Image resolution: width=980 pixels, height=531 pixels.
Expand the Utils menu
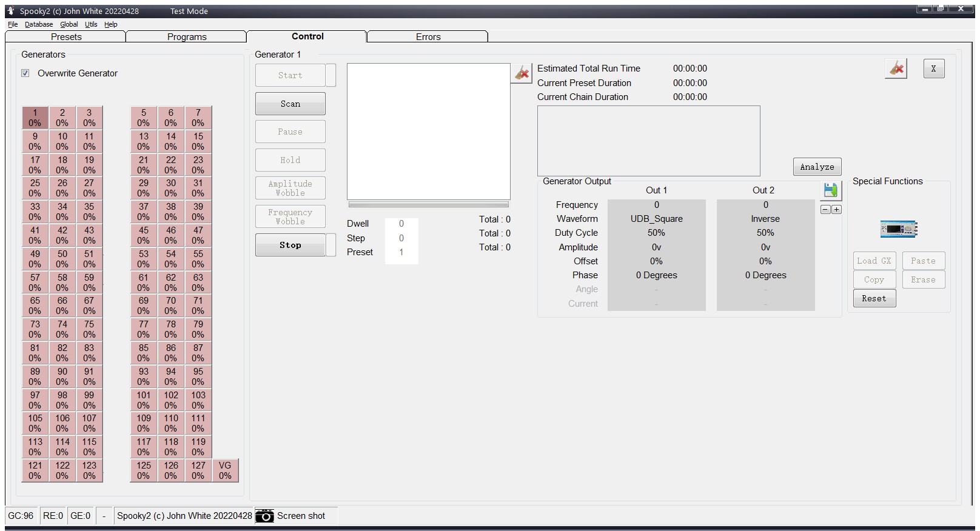[91, 24]
